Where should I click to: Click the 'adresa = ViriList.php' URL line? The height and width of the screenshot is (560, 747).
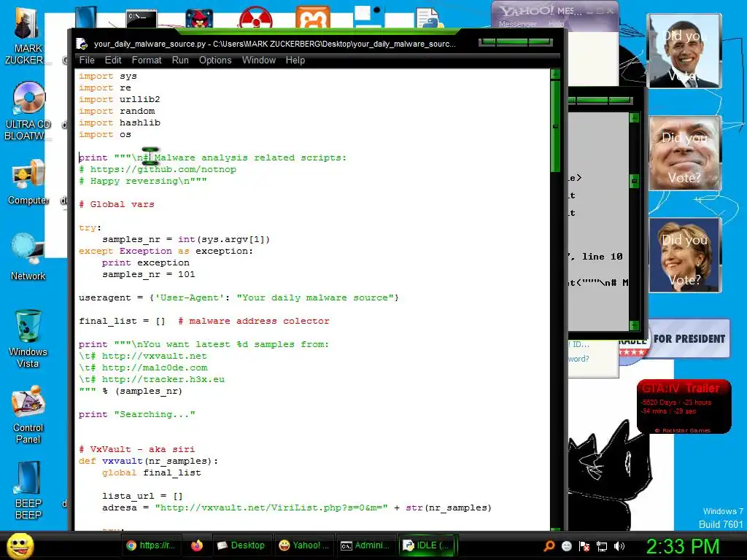[x=296, y=507]
